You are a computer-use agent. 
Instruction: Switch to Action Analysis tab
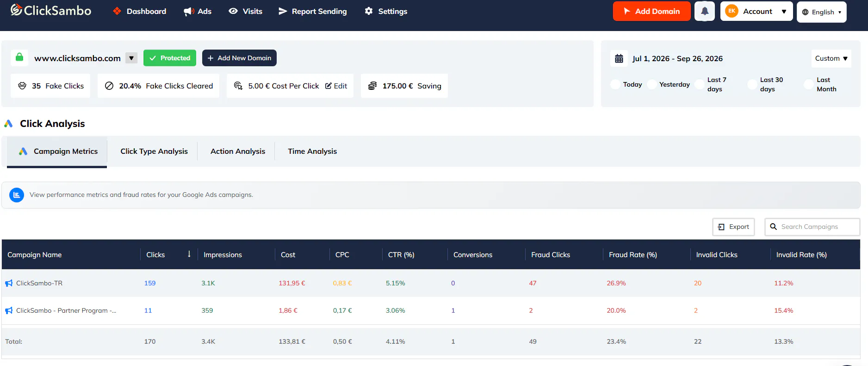coord(238,151)
